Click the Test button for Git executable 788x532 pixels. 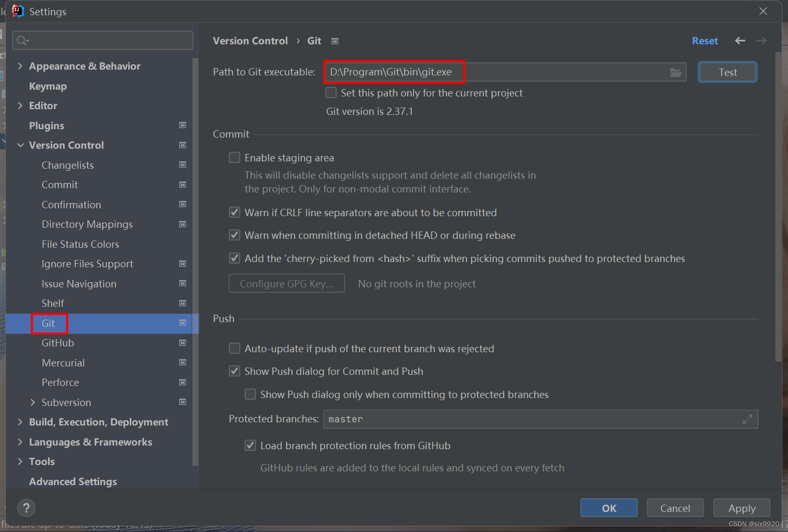727,72
